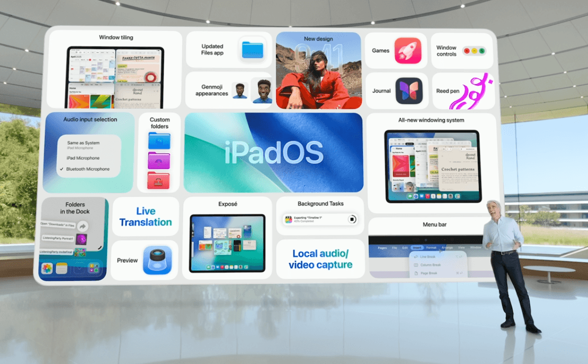Click the Exposé iPad thumbnail
This screenshot has height=364, width=588.
(x=228, y=243)
